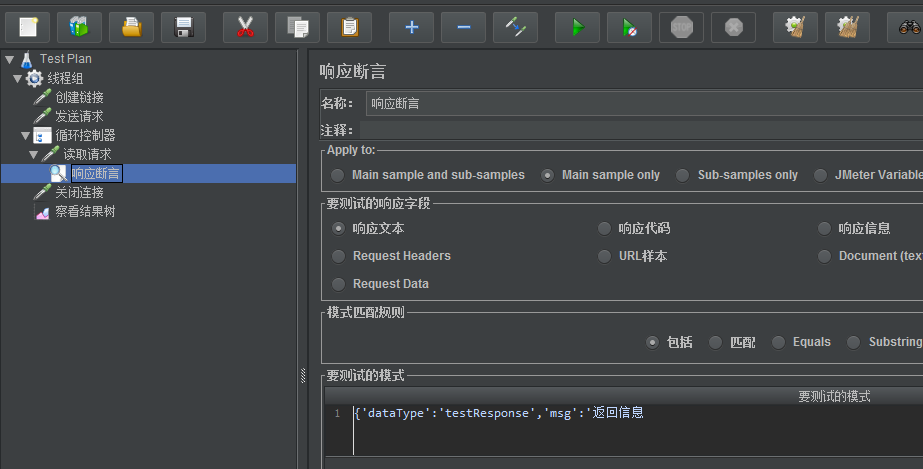
Task: Expand all nodes with plus icon
Action: (411, 27)
